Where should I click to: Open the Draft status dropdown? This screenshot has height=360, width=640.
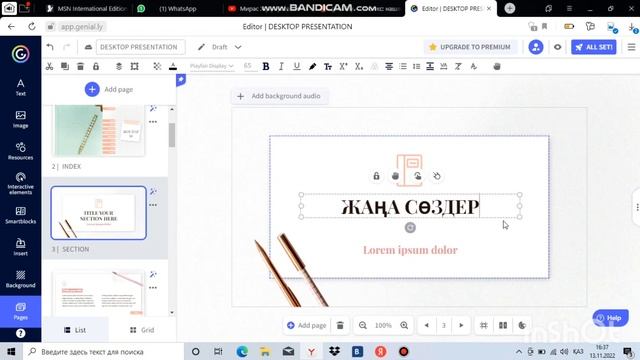tap(220, 47)
